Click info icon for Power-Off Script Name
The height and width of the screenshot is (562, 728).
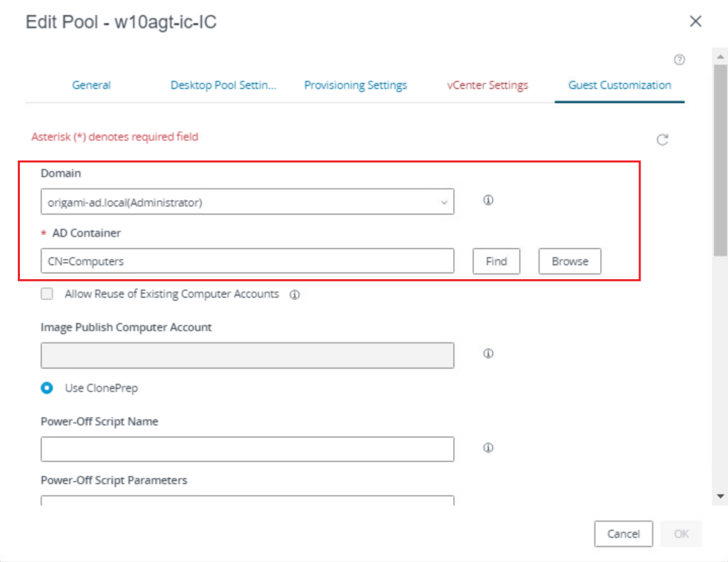pos(488,448)
